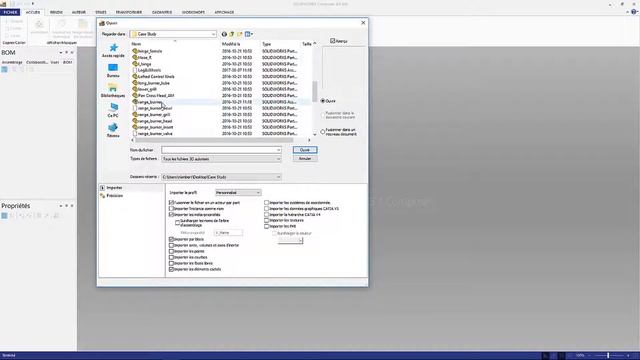Select the long_burner_tube file
This screenshot has width=640, height=360.
click(151, 83)
